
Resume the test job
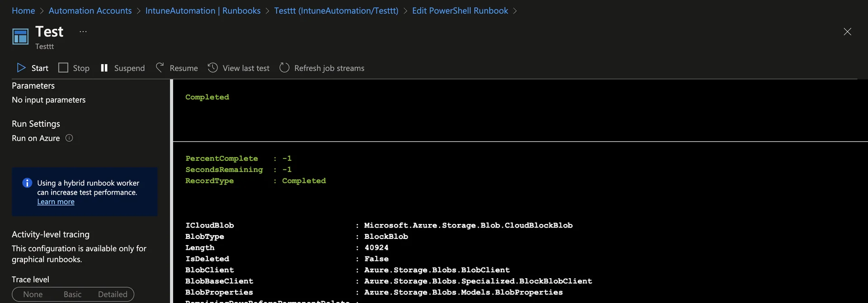click(177, 68)
